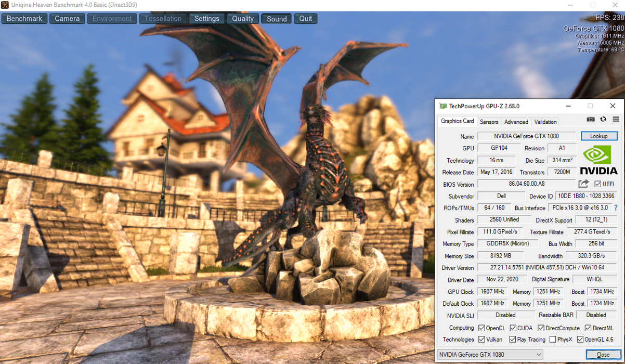Open the GPU-Z hamburger menu

click(616, 119)
